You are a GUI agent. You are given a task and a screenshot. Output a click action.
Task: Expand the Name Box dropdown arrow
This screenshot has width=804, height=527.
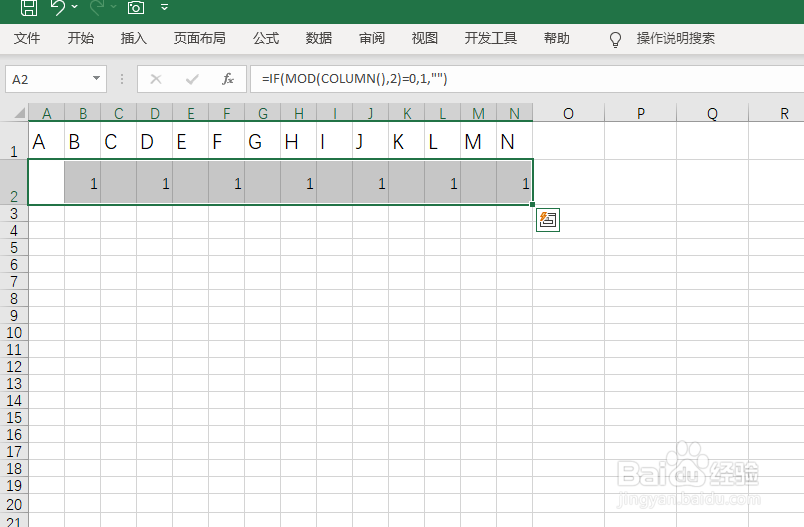[x=96, y=78]
